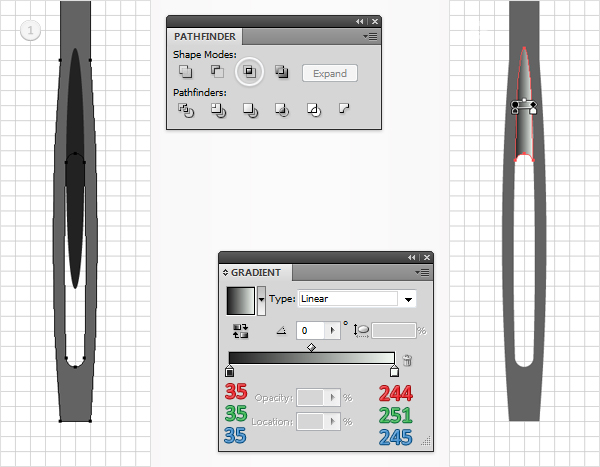Image resolution: width=600 pixels, height=467 pixels.
Task: Click the Divide pathfinder icon
Action: [x=186, y=110]
